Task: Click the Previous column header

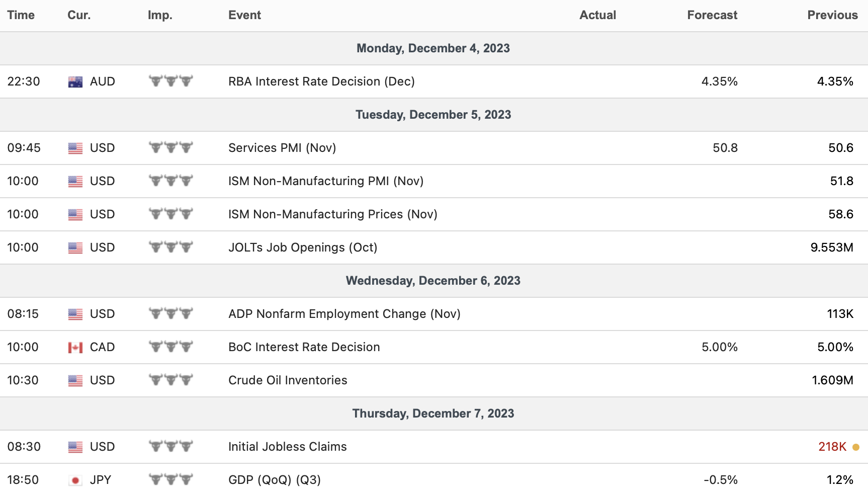Action: point(832,15)
